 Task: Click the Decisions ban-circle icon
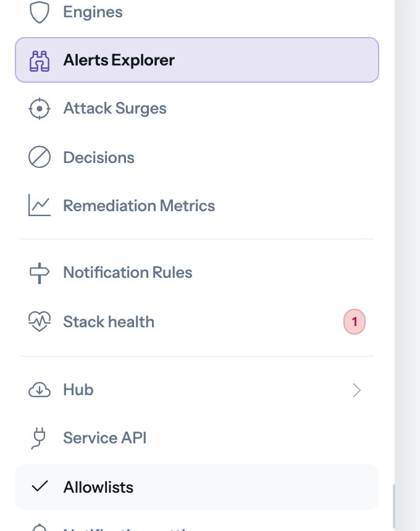40,157
